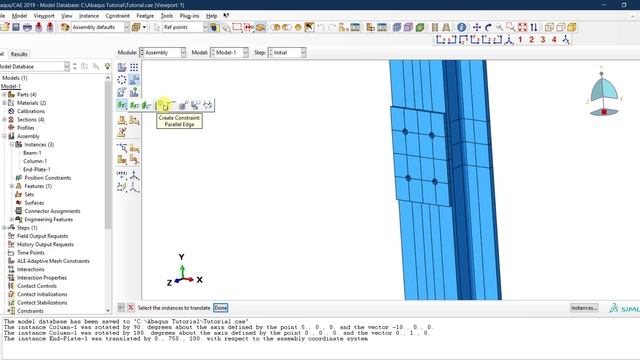Switch to the Results tab
640x360 pixels.
tap(19, 54)
